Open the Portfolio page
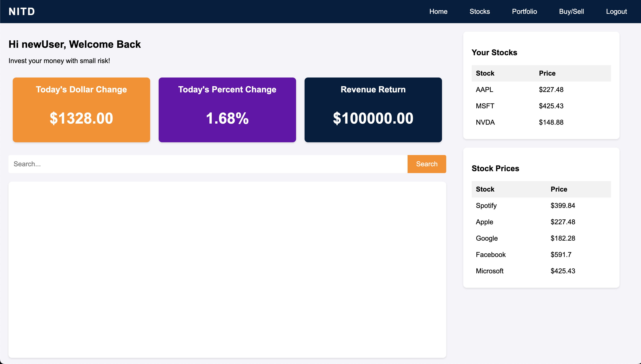The height and width of the screenshot is (364, 641). [x=524, y=11]
